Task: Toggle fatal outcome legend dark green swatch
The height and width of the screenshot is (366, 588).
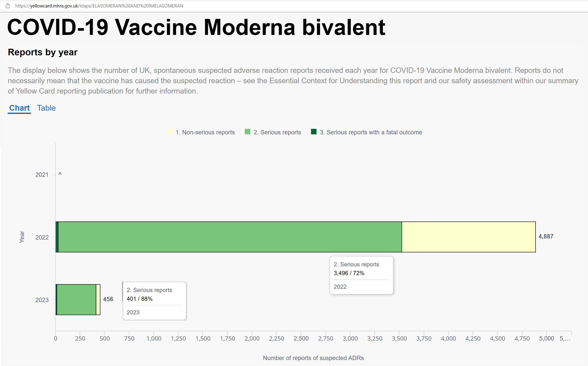Action: point(314,132)
